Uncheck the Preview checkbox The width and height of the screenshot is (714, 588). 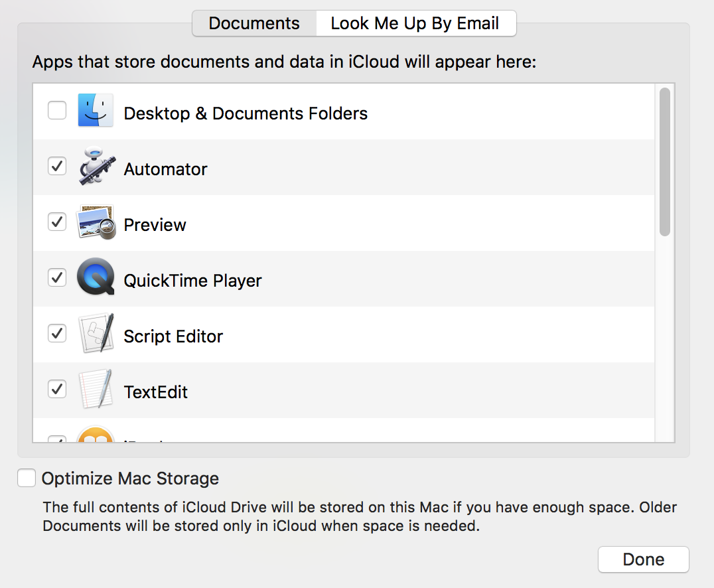pyautogui.click(x=57, y=222)
